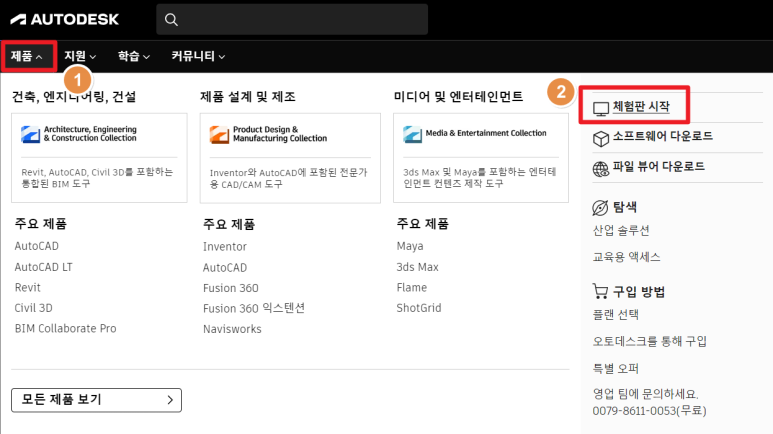This screenshot has height=434, width=773.
Task: Click the globe icon beside 파일 뷰어 다운로드
Action: point(600,169)
